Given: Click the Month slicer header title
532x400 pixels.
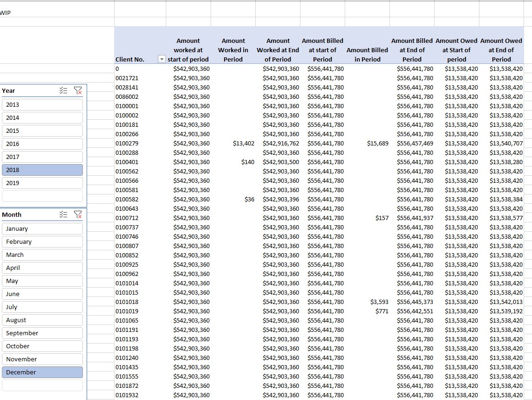Looking at the screenshot, I should click(x=12, y=214).
